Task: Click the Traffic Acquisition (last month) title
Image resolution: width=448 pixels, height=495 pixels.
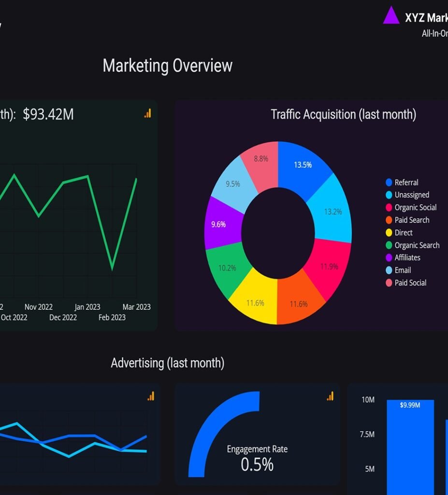Action: pyautogui.click(x=343, y=115)
